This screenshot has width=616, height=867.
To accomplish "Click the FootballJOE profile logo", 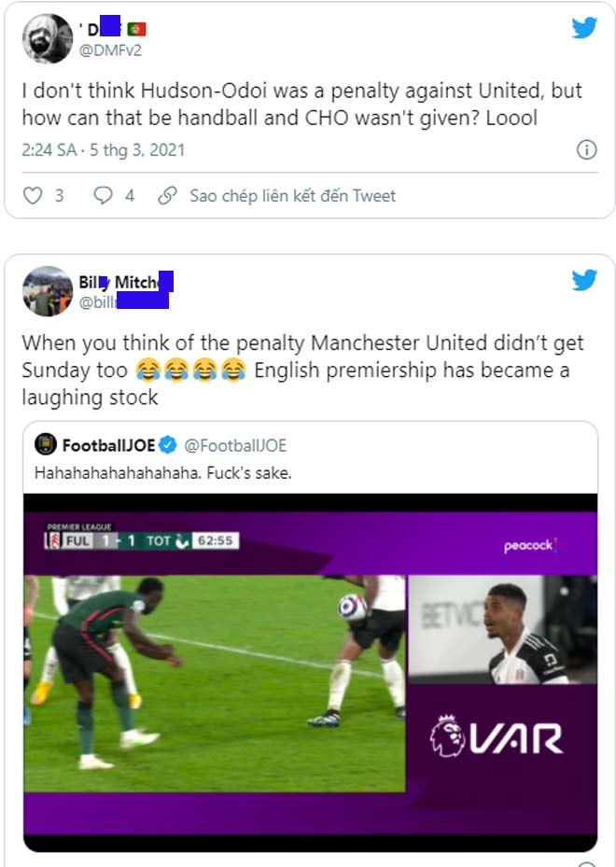I will click(46, 444).
